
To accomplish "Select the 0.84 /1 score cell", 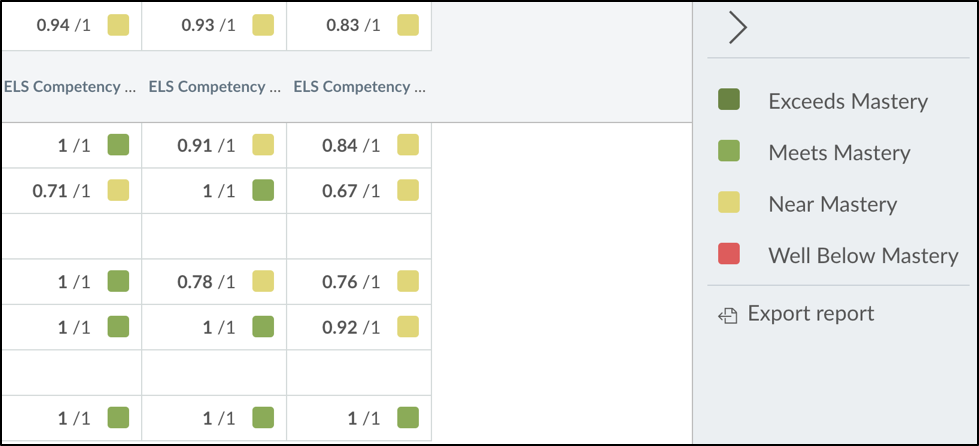I will point(359,146).
